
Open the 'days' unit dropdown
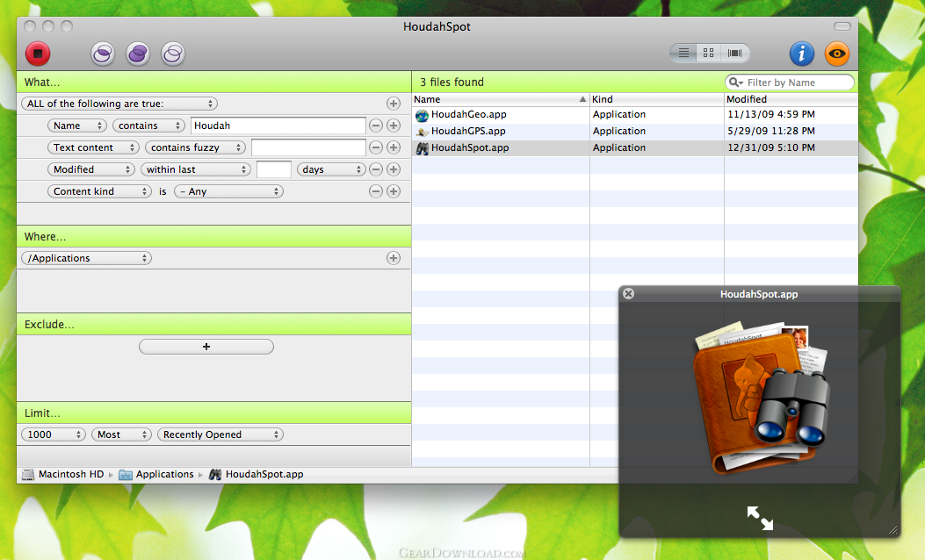coord(331,169)
